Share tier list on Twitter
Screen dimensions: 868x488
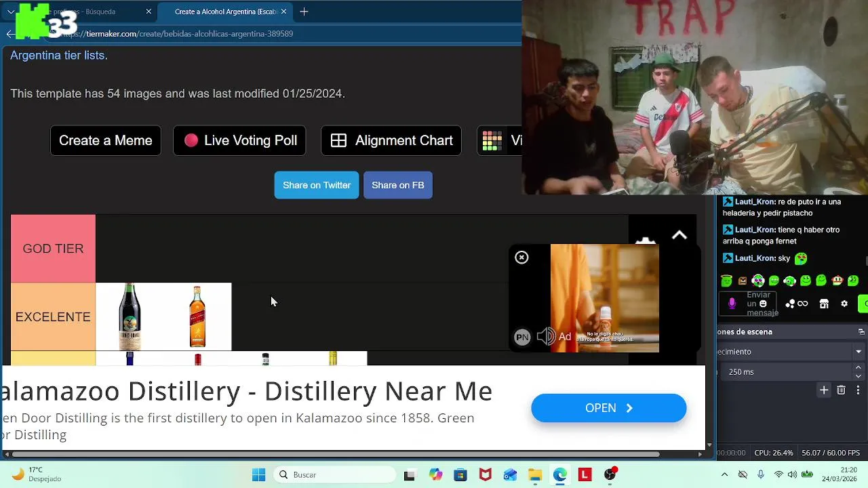tap(317, 185)
